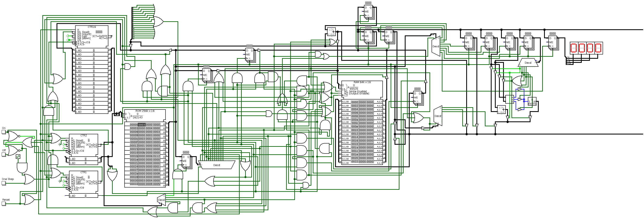This screenshot has height=218, width=644.
Task: Click the Reset push button
Action: [x=4, y=203]
